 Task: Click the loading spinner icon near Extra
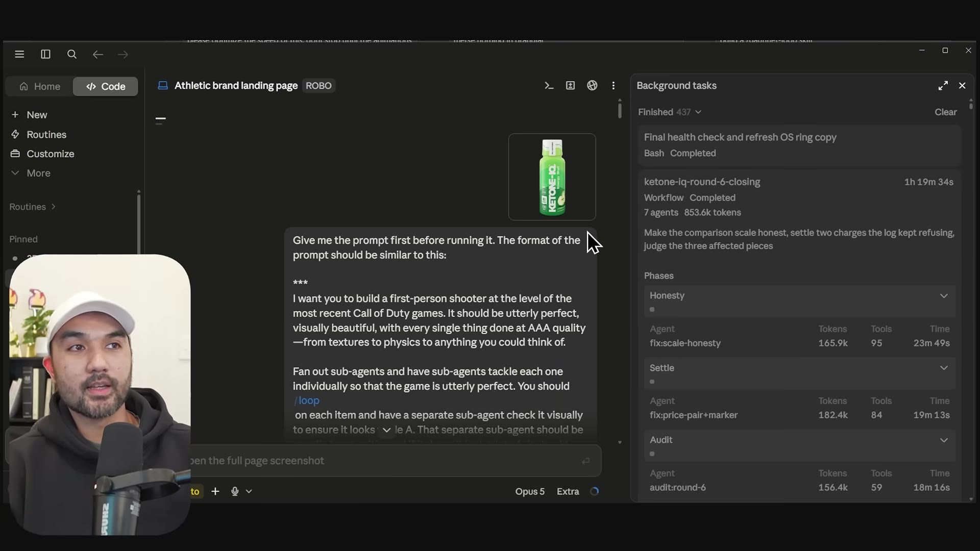[594, 491]
